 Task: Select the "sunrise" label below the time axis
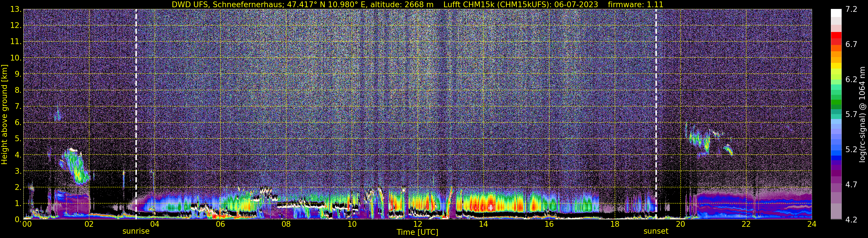click(136, 231)
